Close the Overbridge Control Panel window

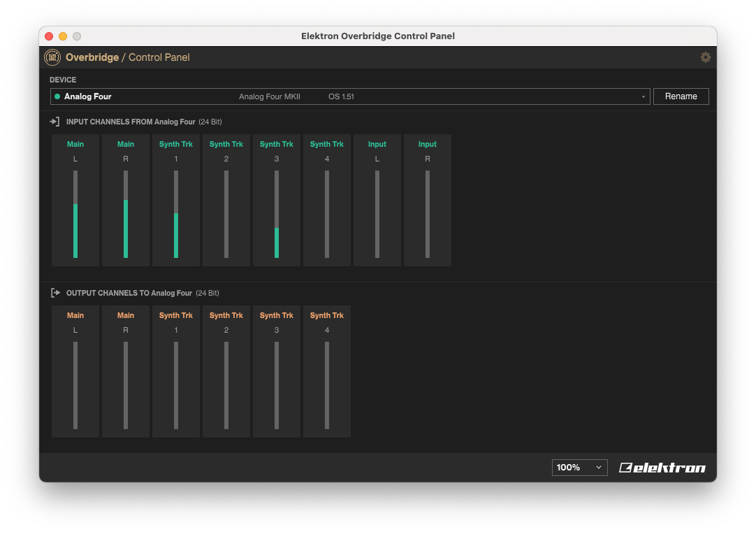pos(49,36)
